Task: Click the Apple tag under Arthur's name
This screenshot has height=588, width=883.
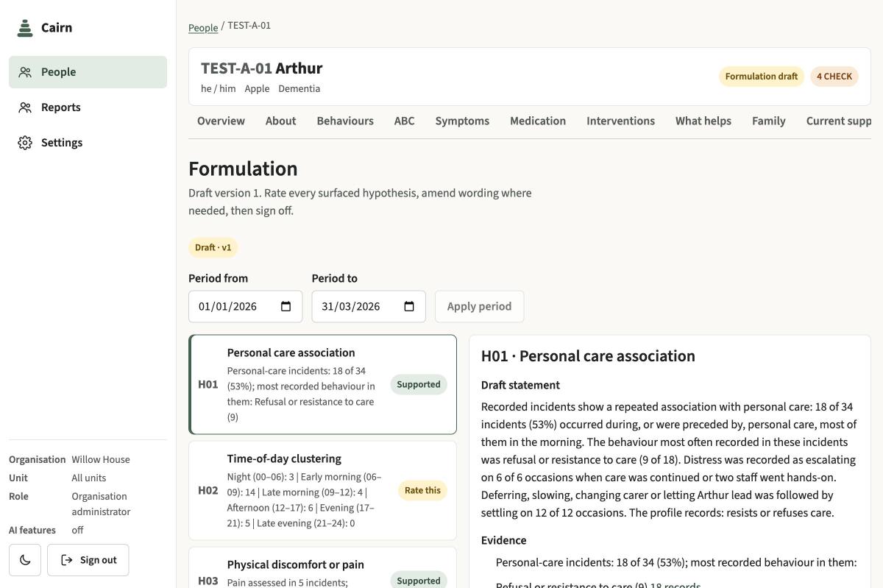Action: (257, 89)
